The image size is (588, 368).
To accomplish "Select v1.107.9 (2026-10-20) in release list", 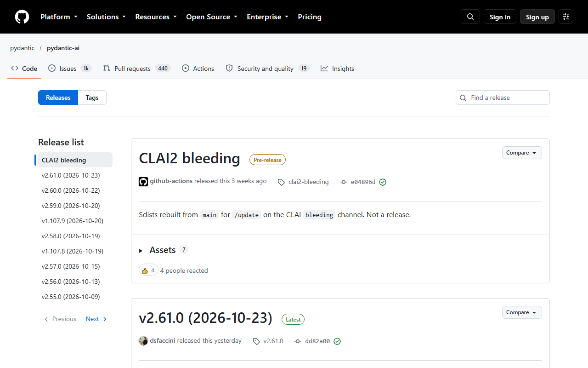I will pos(75,221).
